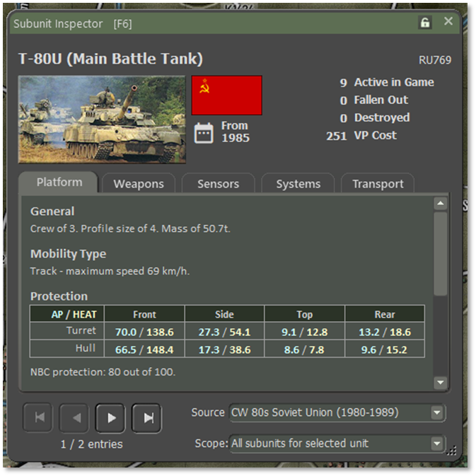Switch to the Platform tab
The image size is (476, 476).
[x=59, y=182]
